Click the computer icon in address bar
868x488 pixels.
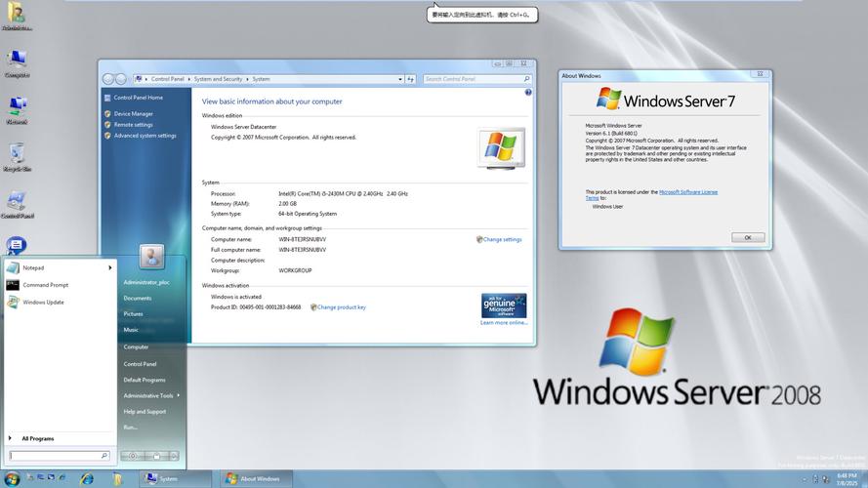pyautogui.click(x=139, y=79)
